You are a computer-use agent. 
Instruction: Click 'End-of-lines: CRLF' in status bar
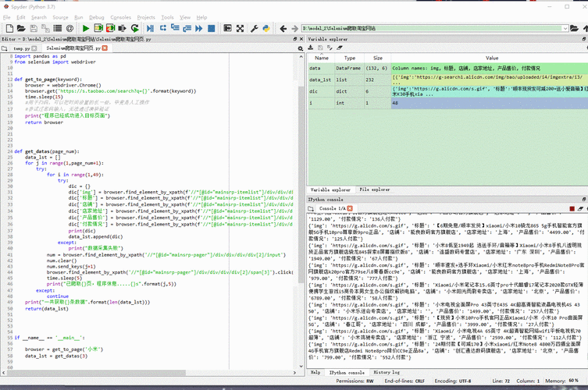click(404, 381)
